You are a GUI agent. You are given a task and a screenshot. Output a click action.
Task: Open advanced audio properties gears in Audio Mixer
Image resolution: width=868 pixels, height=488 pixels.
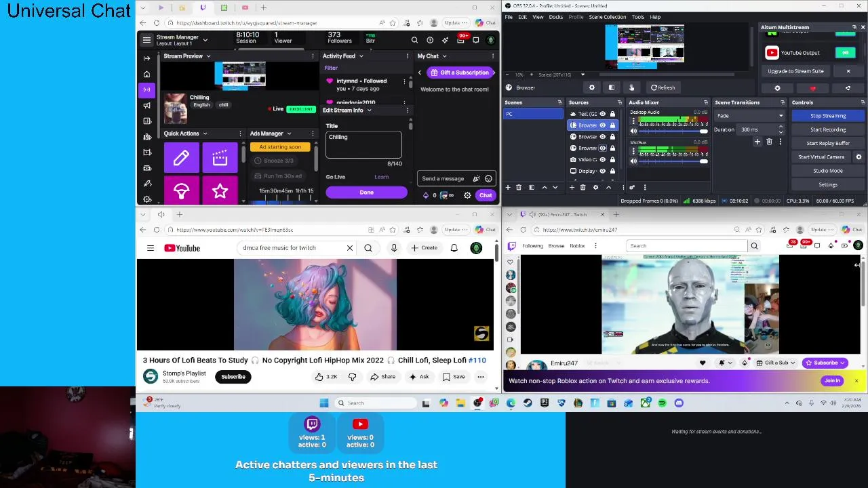pos(632,188)
